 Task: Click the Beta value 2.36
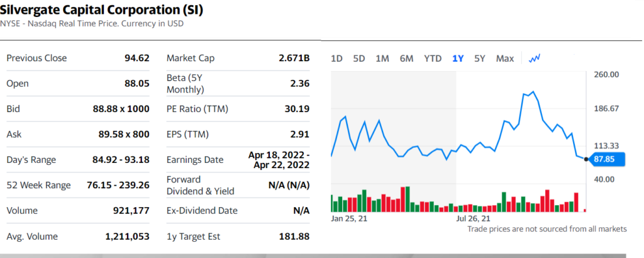click(300, 84)
